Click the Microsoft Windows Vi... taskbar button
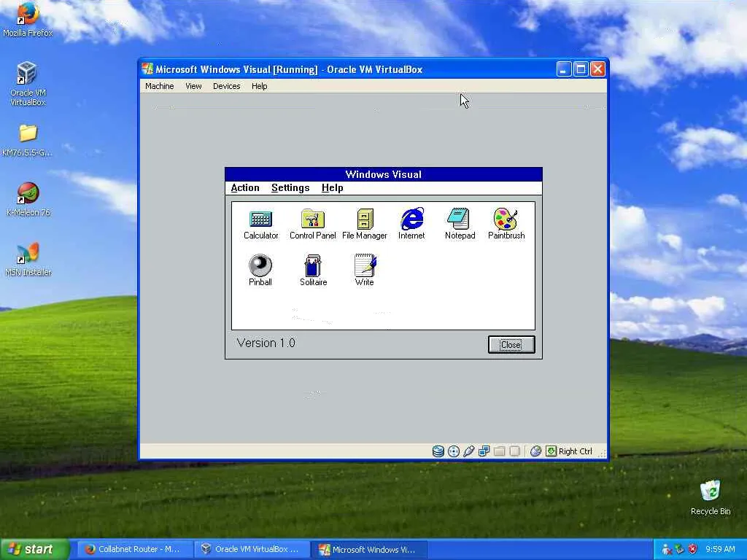747x560 pixels. (x=368, y=549)
